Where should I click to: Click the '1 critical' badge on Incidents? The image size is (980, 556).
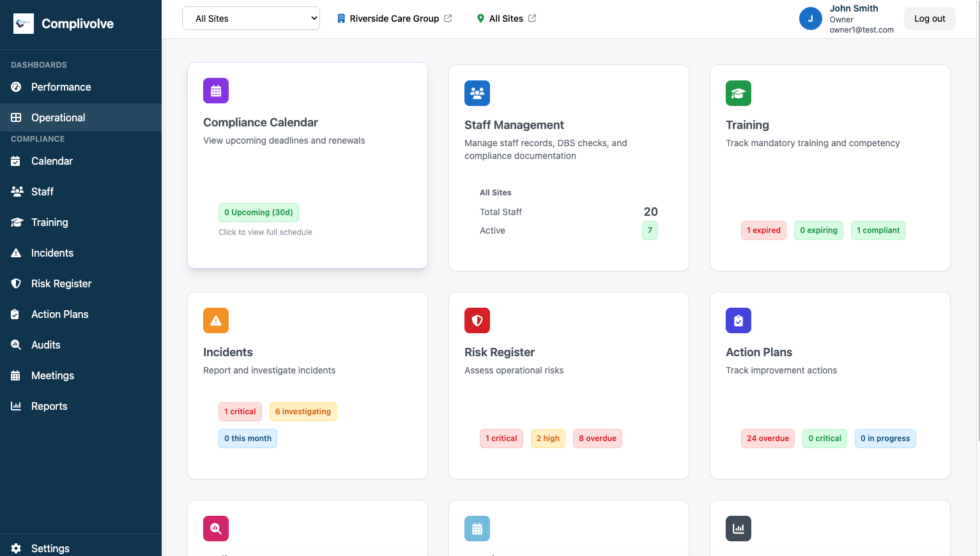click(x=240, y=411)
